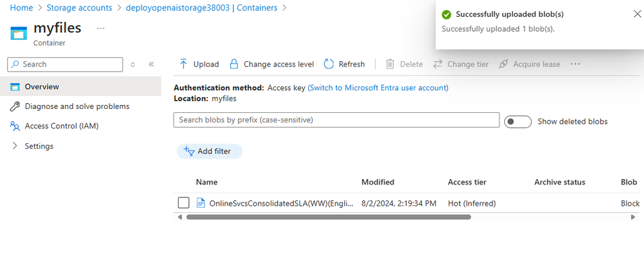Collapse the sidebar with double chevron
This screenshot has height=274, width=644.
coord(151,64)
